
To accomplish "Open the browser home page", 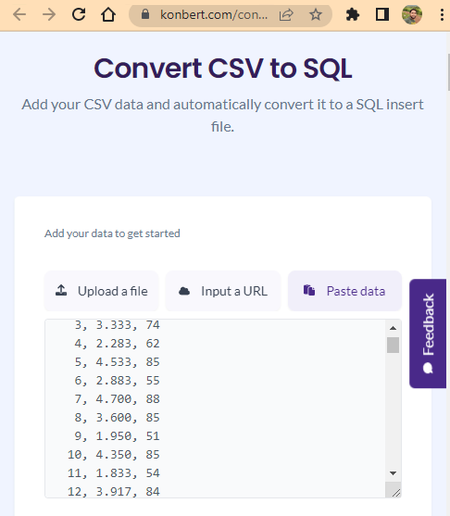I will click(108, 15).
